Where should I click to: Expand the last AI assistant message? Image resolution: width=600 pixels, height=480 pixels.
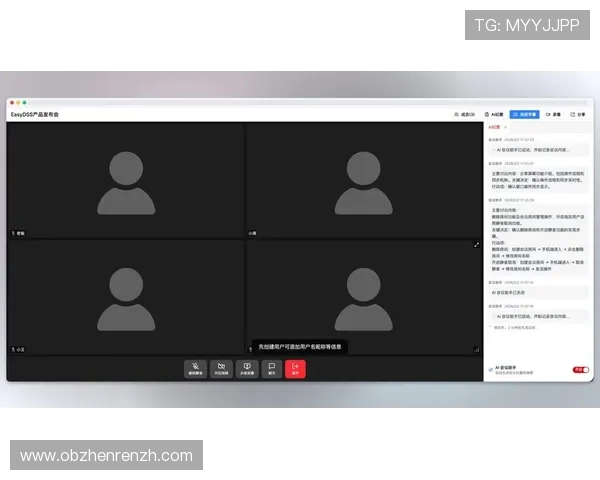pyautogui.click(x=537, y=315)
